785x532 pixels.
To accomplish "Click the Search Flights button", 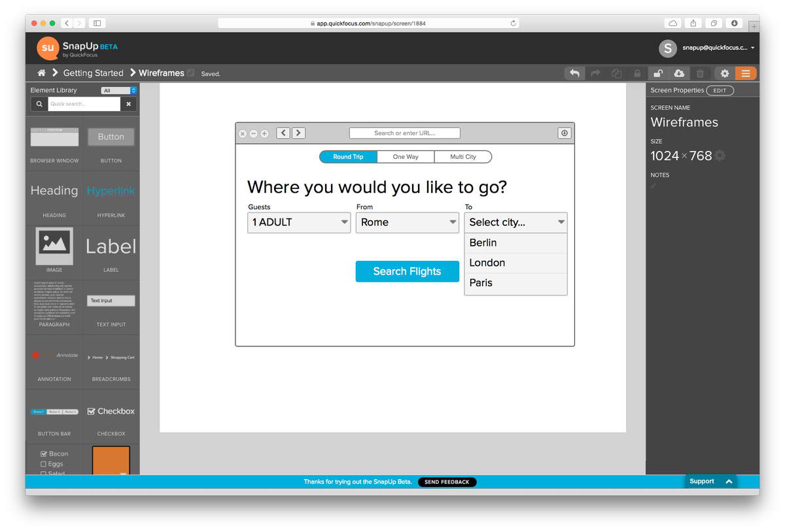I will [x=408, y=271].
